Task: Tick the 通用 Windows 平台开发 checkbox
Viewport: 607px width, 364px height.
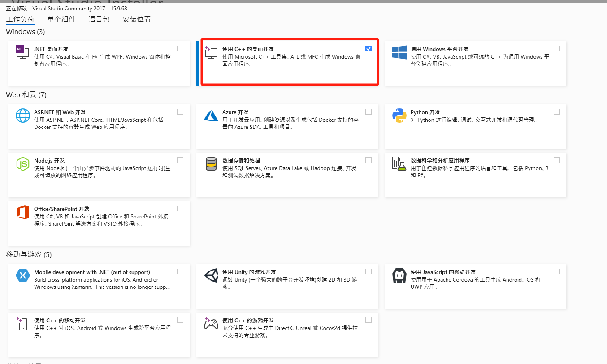Action: tap(557, 48)
